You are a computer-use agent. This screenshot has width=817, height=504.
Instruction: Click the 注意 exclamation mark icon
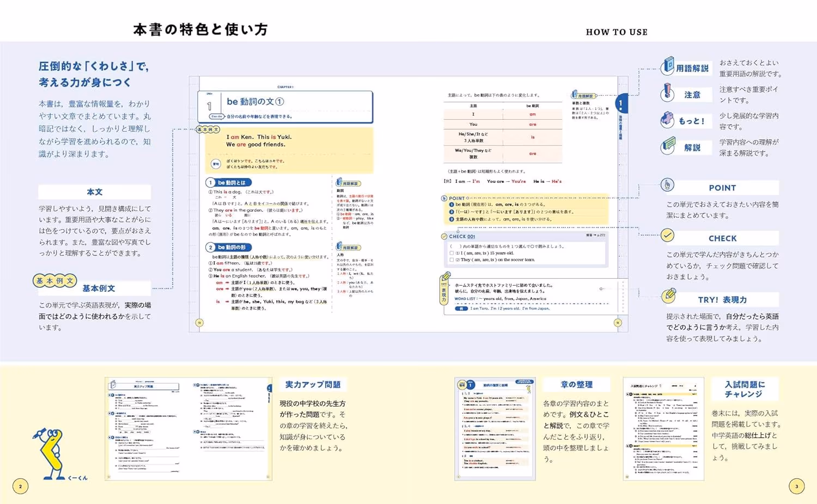[x=667, y=93]
